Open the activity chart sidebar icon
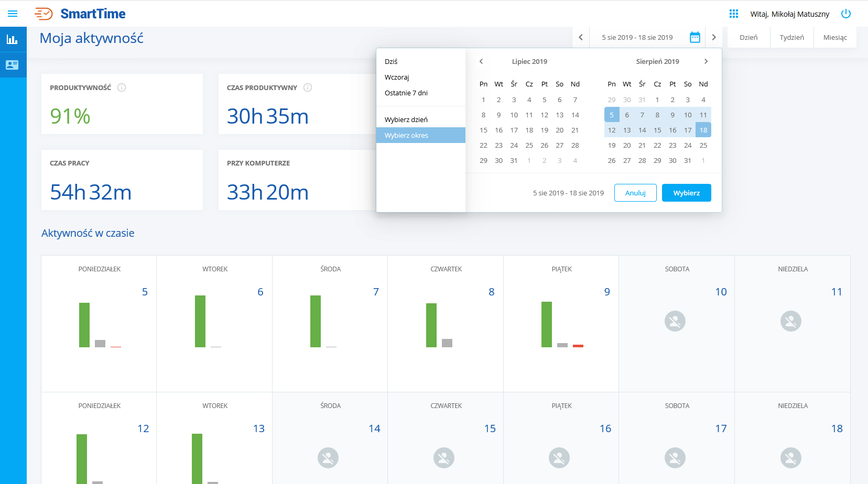 pyautogui.click(x=13, y=39)
